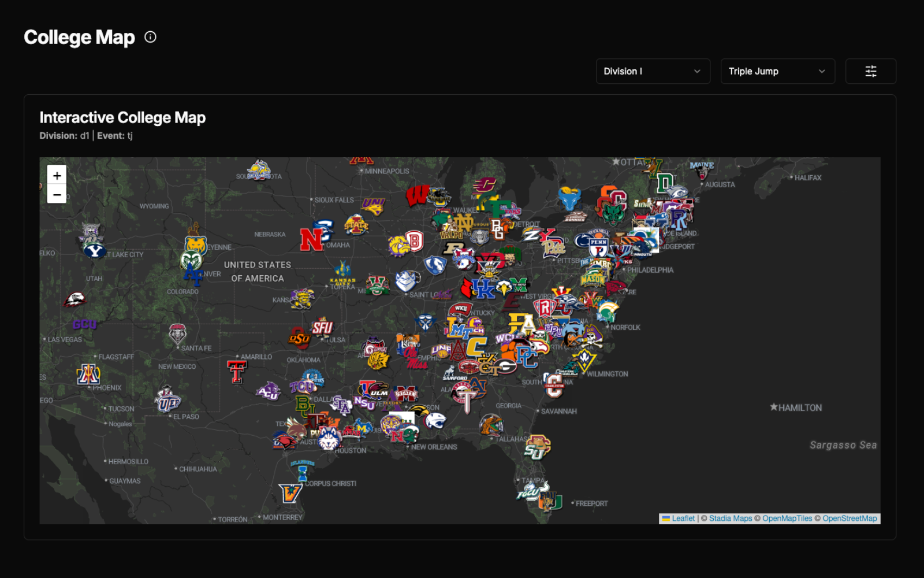Select the Buffalo bull head marker
Image resolution: width=924 pixels, height=578 pixels.
click(x=569, y=198)
